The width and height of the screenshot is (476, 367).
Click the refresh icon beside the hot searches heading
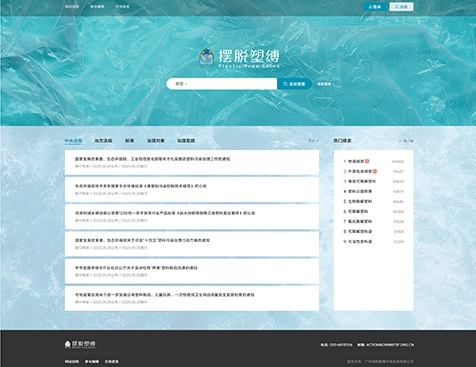pyautogui.click(x=400, y=141)
